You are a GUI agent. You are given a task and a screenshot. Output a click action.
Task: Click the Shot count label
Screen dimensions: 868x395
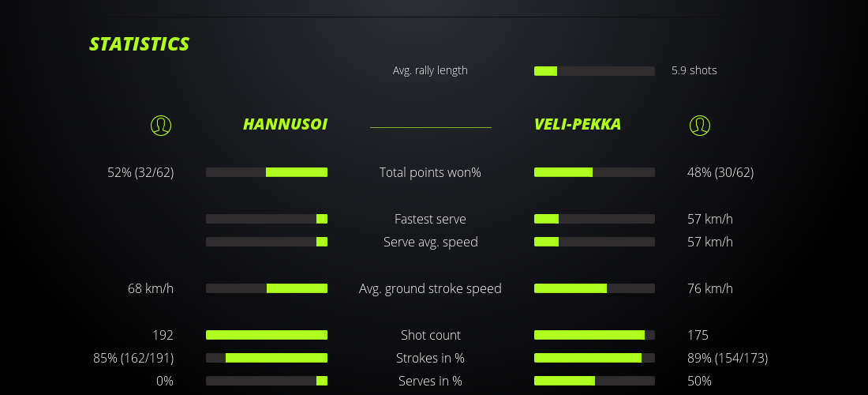point(430,335)
